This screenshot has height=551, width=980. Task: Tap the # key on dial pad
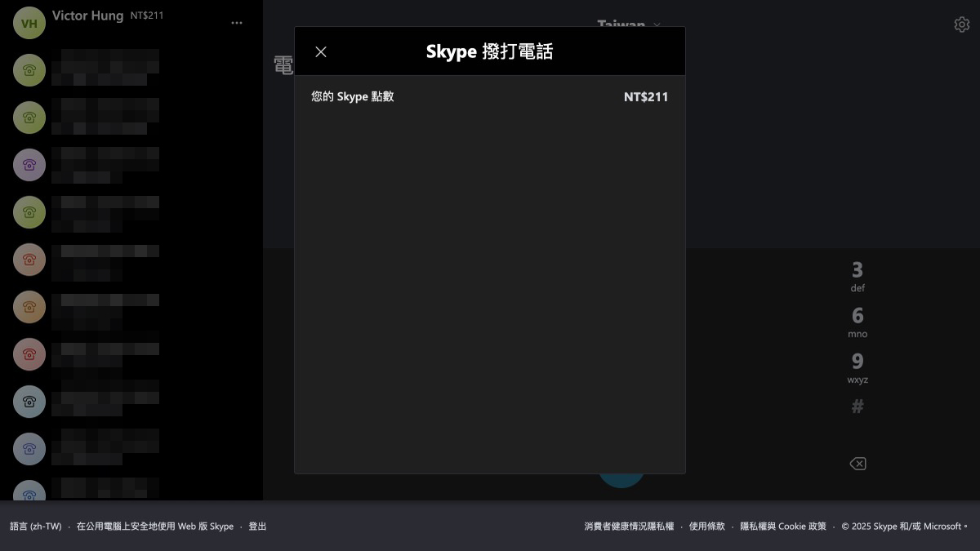click(857, 407)
